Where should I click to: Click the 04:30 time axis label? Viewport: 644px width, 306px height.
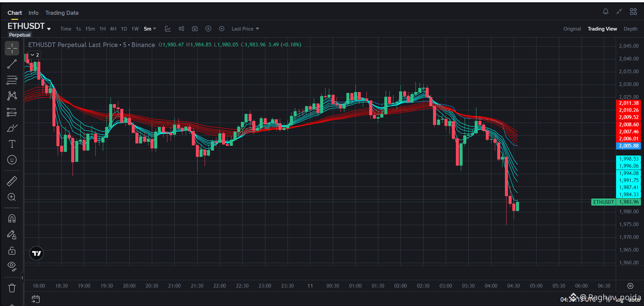(513, 286)
